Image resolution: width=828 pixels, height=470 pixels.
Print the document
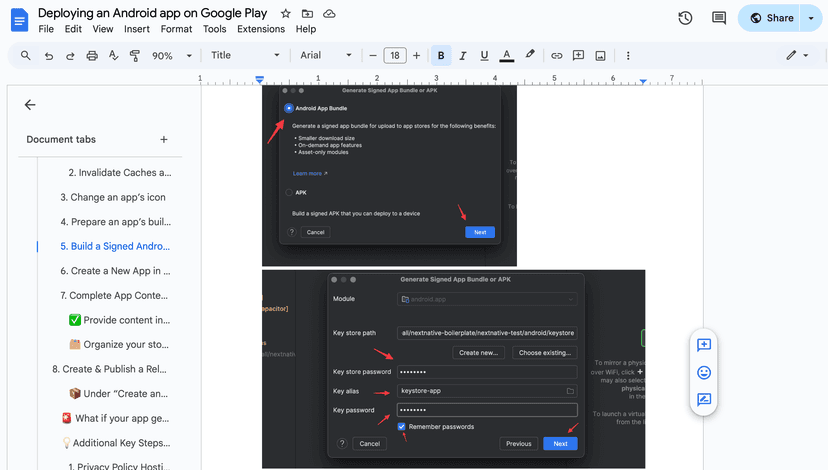(92, 55)
